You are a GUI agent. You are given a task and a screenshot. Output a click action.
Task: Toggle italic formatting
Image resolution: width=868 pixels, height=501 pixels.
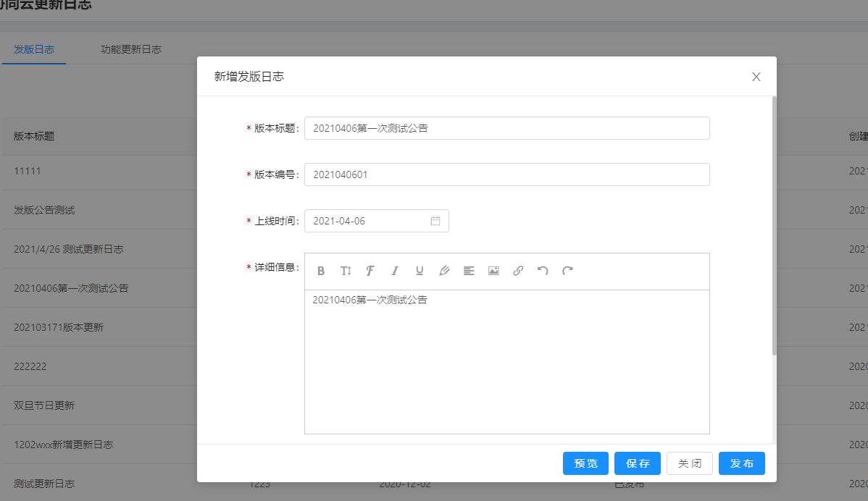pos(395,270)
